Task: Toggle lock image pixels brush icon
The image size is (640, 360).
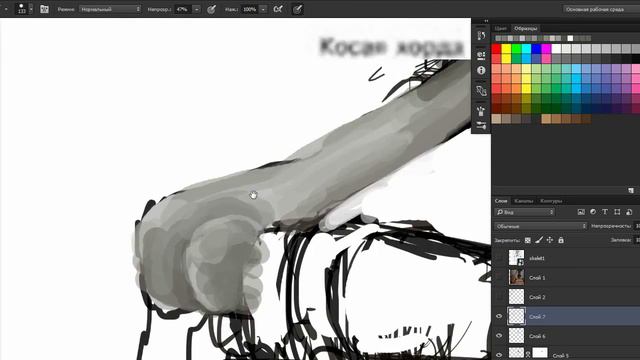Action: 539,240
